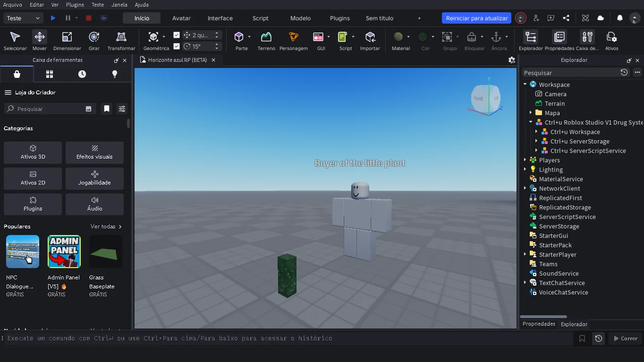Screen dimensions: 644x362
Task: Activate the Mover tool
Action: pyautogui.click(x=40, y=41)
